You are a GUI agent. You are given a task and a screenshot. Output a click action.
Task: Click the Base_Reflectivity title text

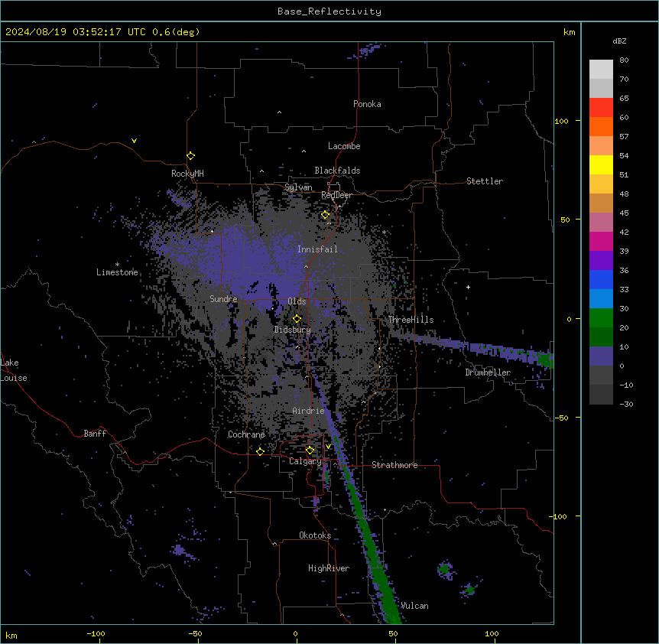(x=329, y=11)
